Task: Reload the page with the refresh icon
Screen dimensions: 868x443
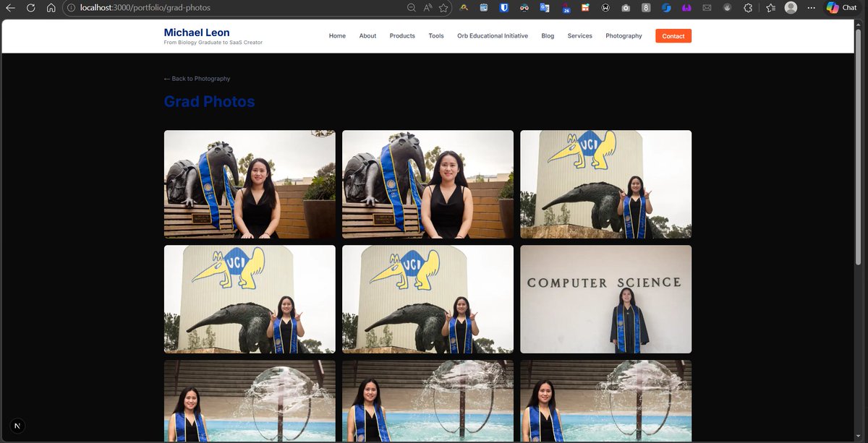Action: click(x=30, y=8)
